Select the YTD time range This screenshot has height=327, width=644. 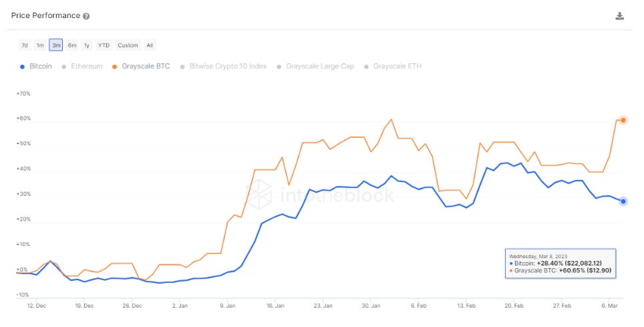pos(104,45)
